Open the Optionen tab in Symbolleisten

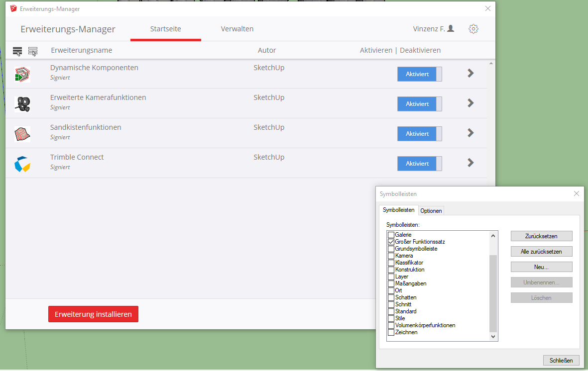[x=431, y=211]
